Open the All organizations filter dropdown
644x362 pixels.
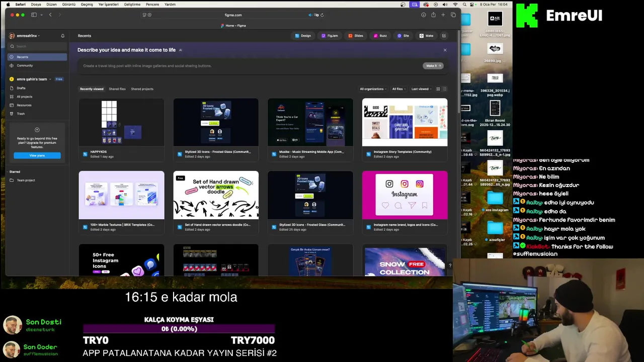tap(373, 89)
